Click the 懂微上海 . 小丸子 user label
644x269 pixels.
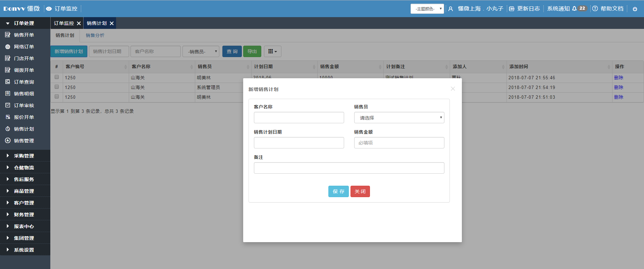tap(481, 9)
